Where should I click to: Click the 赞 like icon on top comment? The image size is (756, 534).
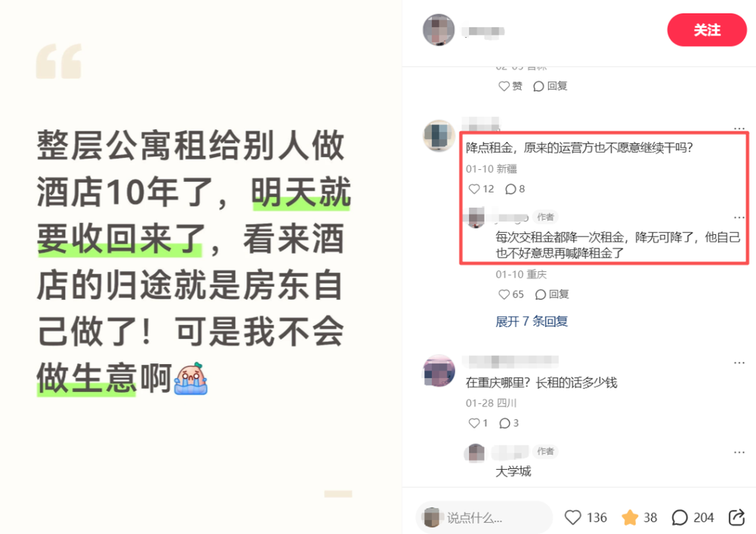pos(503,86)
